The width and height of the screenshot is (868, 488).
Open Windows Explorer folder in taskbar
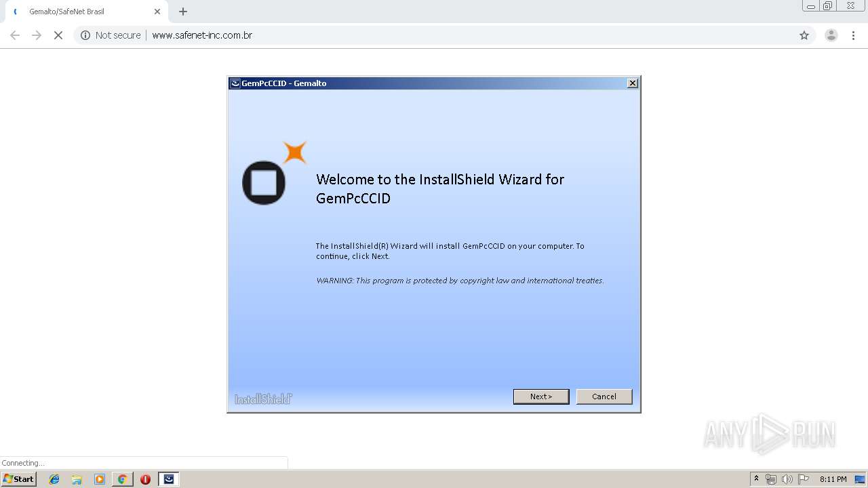point(77,479)
